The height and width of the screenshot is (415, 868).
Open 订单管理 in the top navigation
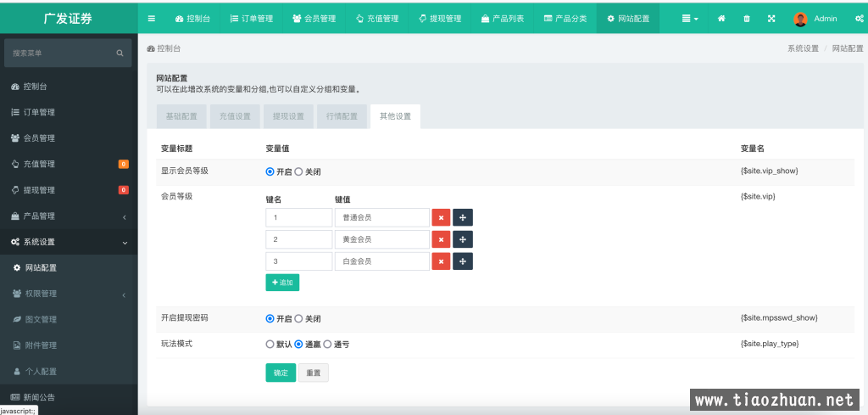(251, 19)
